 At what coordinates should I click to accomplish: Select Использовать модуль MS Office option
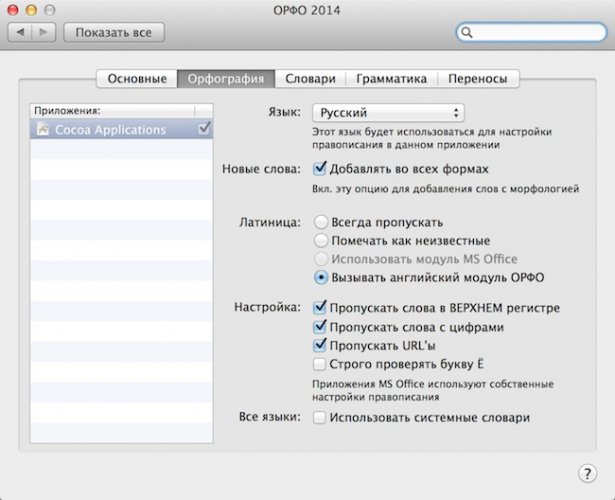click(x=321, y=259)
